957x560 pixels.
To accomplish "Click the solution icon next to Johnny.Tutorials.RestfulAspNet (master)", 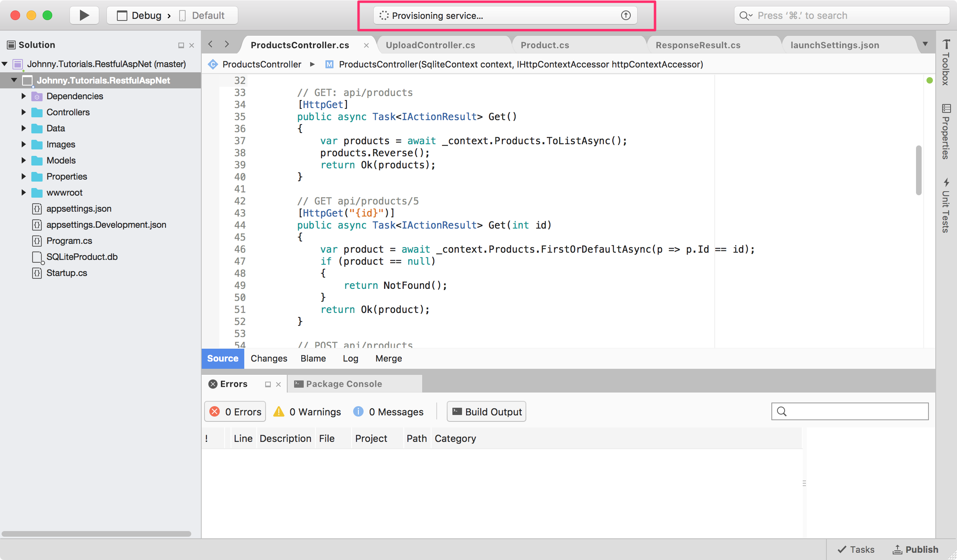I will [x=18, y=64].
